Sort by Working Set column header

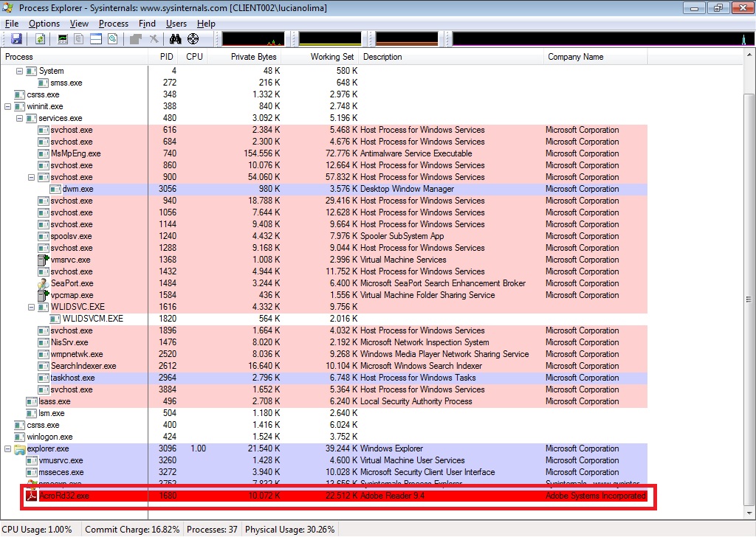[320, 57]
